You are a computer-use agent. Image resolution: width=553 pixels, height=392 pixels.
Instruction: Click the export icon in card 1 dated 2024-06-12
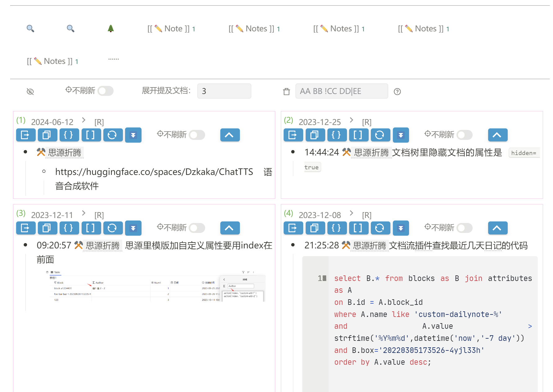pos(25,135)
